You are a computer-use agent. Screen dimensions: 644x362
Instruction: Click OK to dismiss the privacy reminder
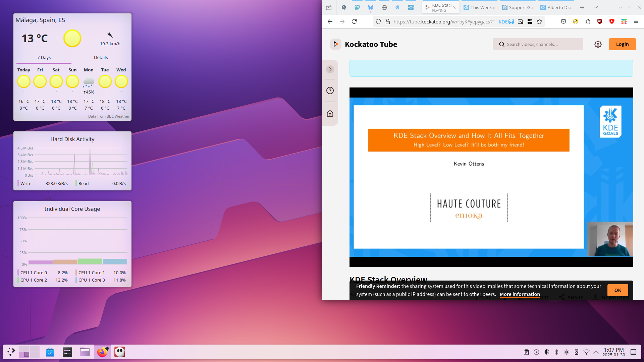click(617, 290)
